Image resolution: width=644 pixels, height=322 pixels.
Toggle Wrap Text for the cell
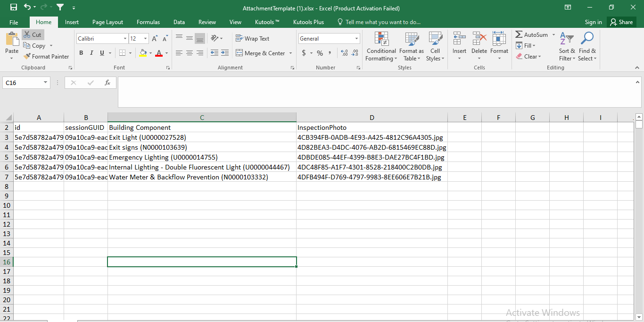point(252,39)
